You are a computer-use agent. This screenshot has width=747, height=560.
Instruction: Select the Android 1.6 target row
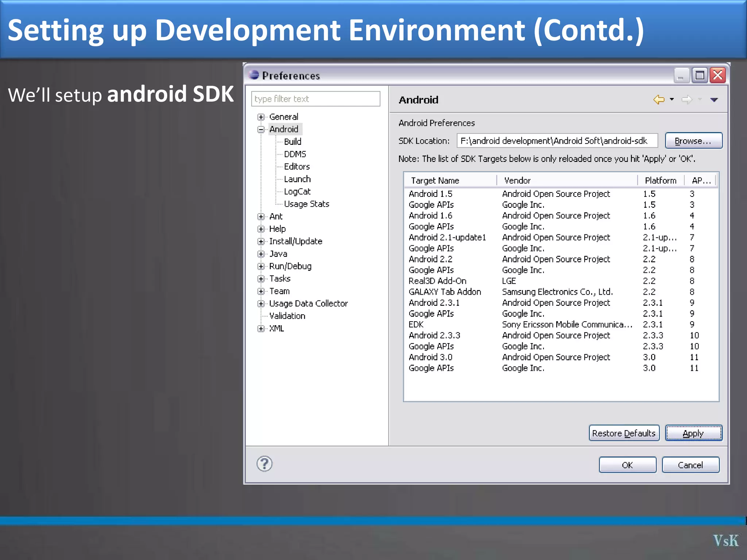point(561,215)
